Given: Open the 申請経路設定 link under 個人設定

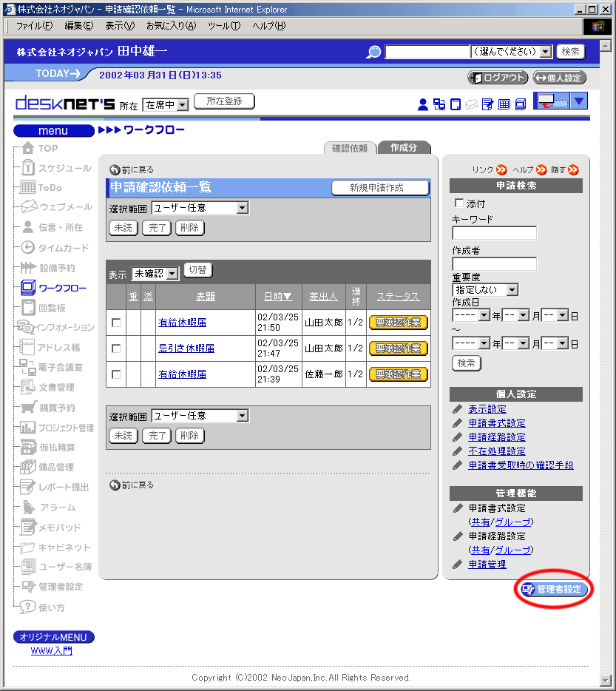Looking at the screenshot, I should click(496, 437).
